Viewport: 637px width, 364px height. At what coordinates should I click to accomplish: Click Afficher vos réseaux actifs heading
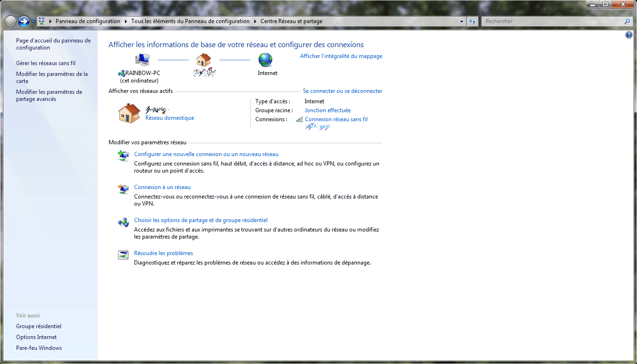(141, 91)
